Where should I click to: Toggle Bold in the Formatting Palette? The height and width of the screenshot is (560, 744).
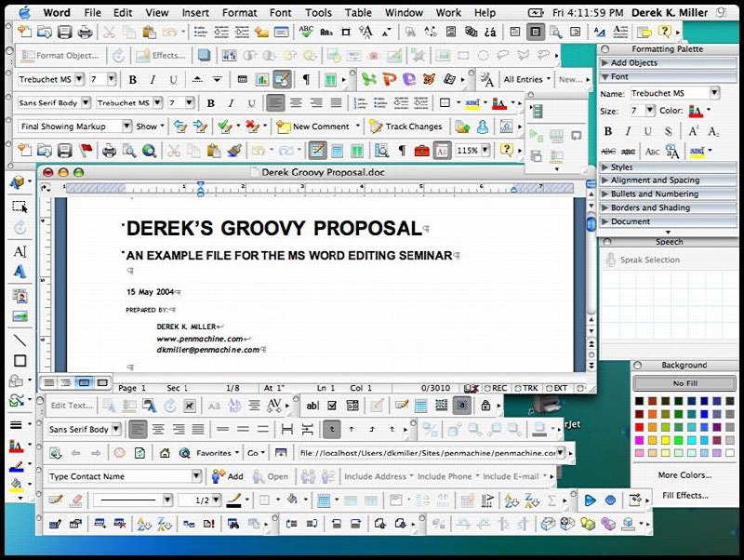pos(607,130)
